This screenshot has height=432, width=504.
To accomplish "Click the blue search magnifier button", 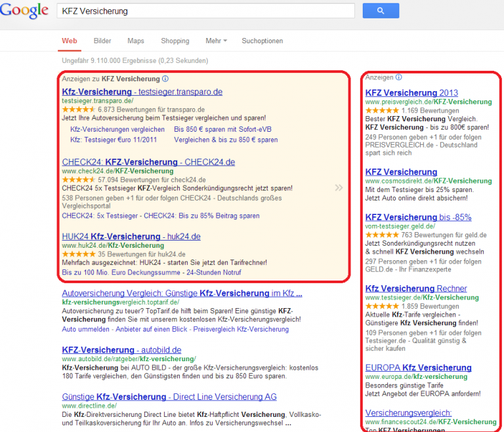I will (381, 10).
